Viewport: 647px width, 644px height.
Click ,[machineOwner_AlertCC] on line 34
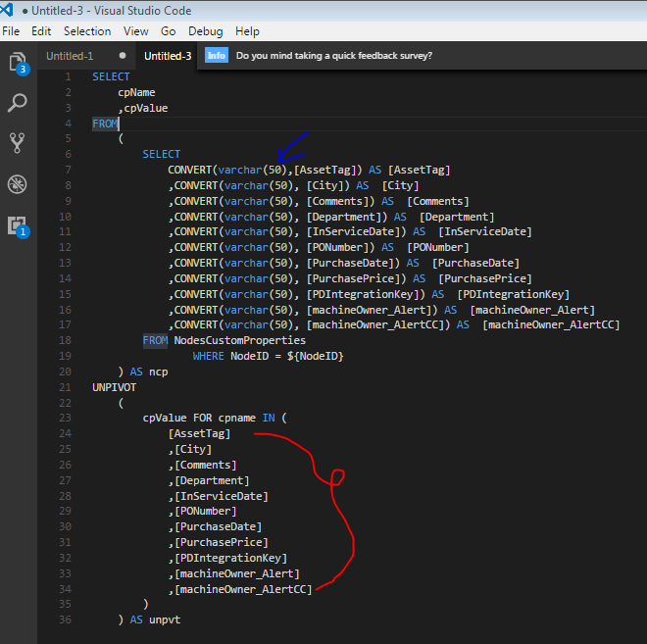[240, 589]
